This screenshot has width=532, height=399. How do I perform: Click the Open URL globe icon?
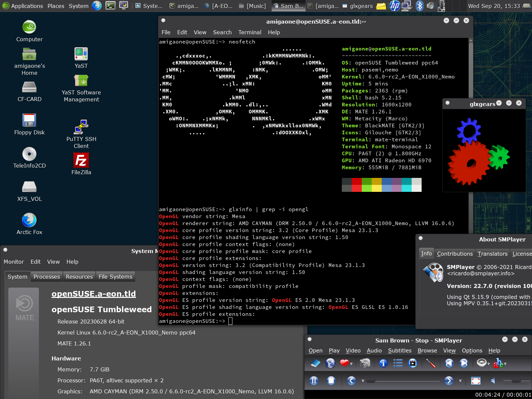[x=330, y=363]
